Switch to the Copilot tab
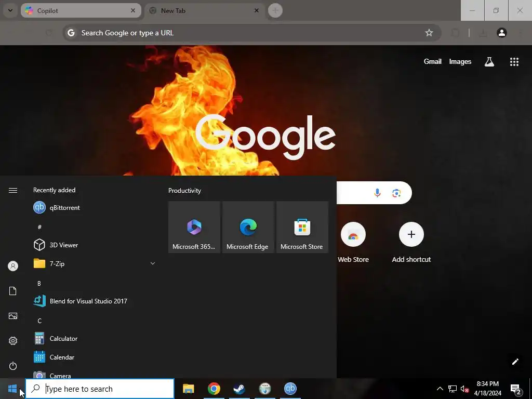The height and width of the screenshot is (399, 532). pyautogui.click(x=81, y=11)
